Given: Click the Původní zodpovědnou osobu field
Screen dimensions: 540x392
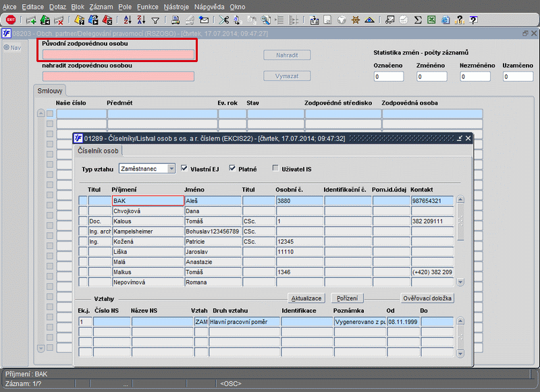Looking at the screenshot, I should 118,54.
